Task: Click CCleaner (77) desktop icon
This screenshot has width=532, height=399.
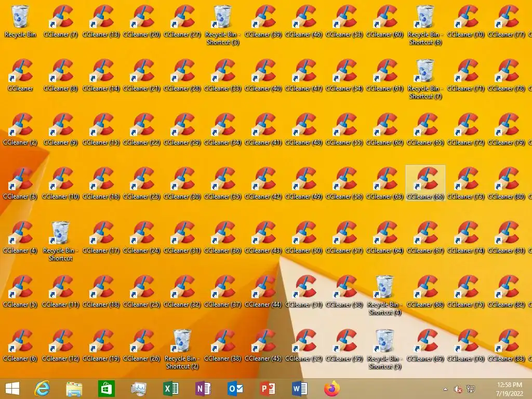Action: 506,21
